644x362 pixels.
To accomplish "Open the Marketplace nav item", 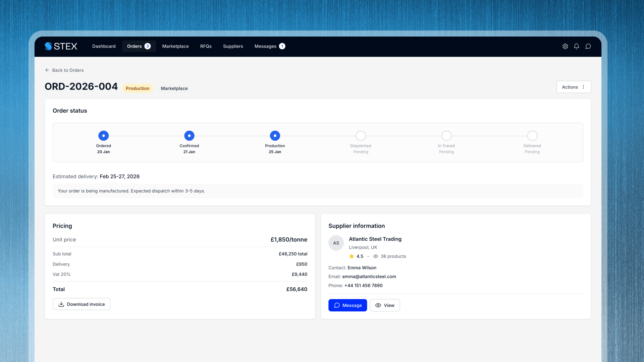I will (x=175, y=46).
